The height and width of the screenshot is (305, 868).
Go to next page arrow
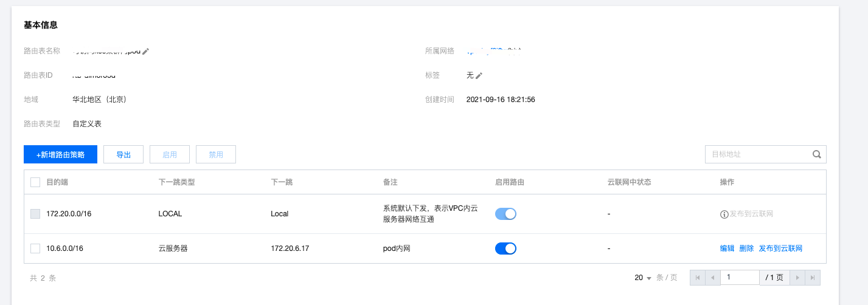click(797, 278)
